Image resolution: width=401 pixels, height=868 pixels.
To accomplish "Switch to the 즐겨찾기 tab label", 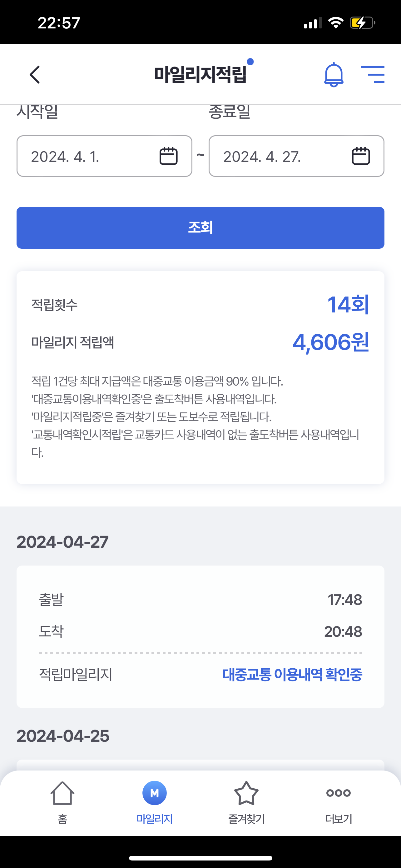I will [x=246, y=819].
